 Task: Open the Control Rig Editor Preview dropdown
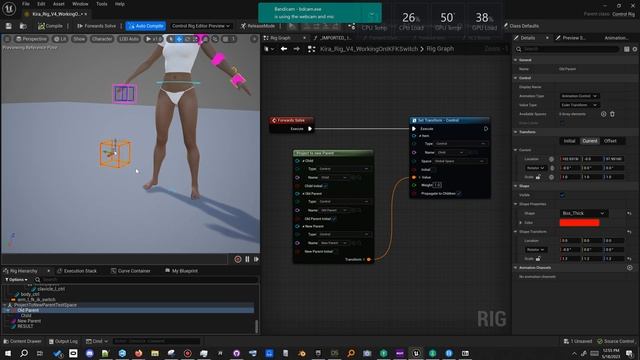click(x=200, y=26)
